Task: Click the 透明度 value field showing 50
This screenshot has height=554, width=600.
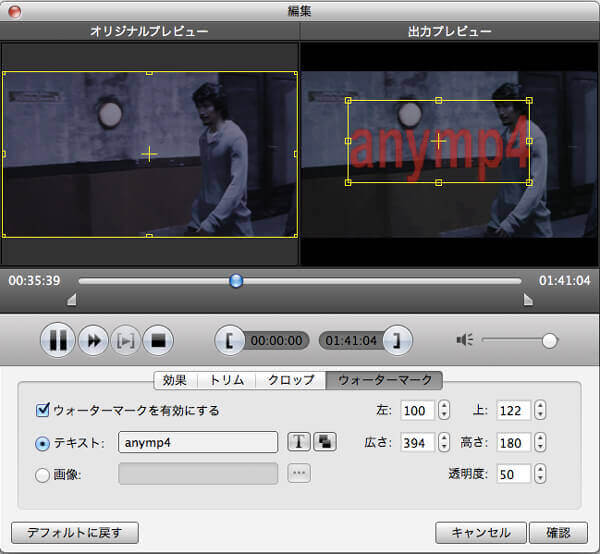Action: pyautogui.click(x=514, y=474)
